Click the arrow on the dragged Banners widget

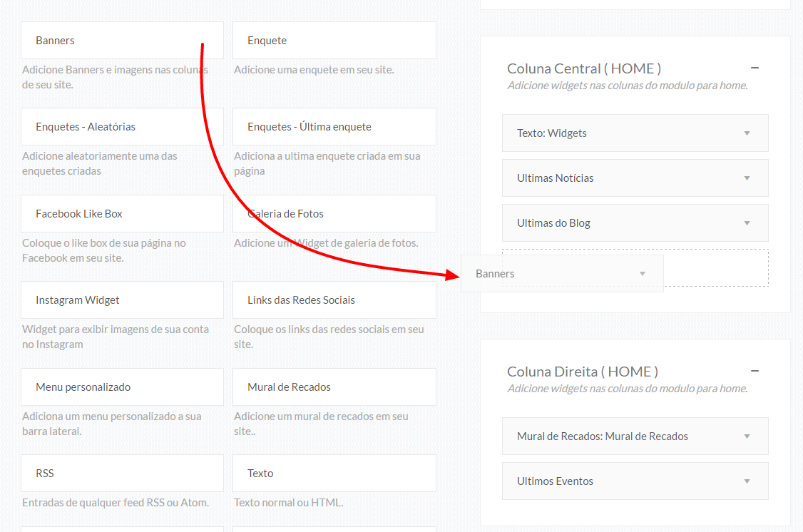point(642,274)
